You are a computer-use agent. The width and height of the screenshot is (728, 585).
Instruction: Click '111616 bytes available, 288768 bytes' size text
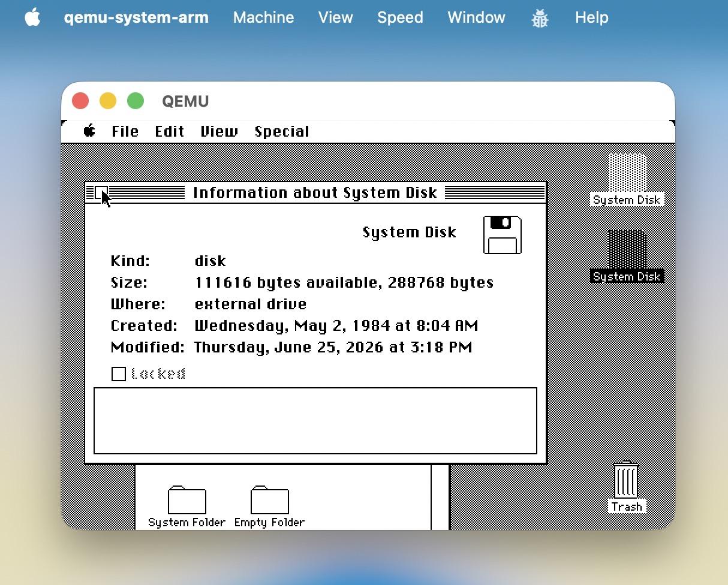click(x=344, y=283)
